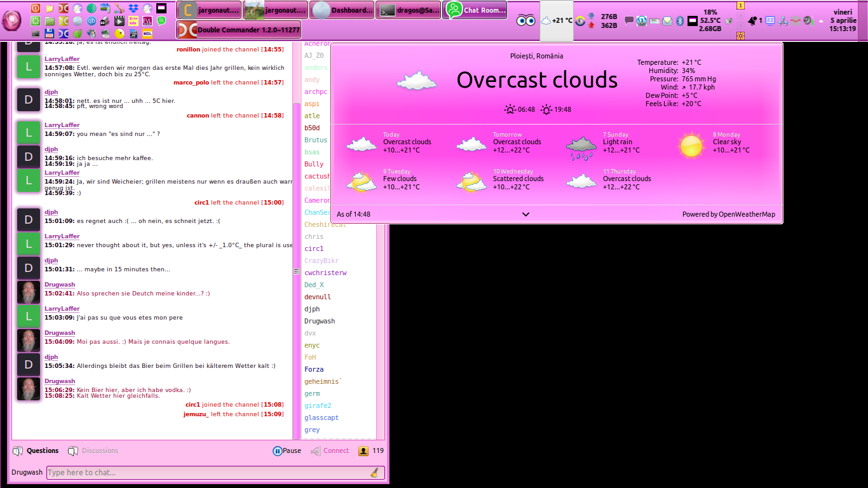
Task: Switch to the Questions tab
Action: (x=37, y=451)
